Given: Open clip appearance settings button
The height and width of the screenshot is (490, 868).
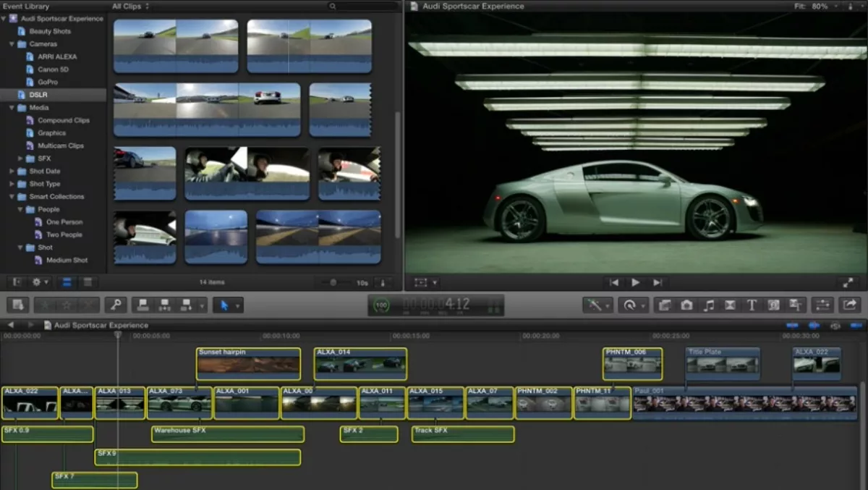Looking at the screenshot, I should coord(383,282).
